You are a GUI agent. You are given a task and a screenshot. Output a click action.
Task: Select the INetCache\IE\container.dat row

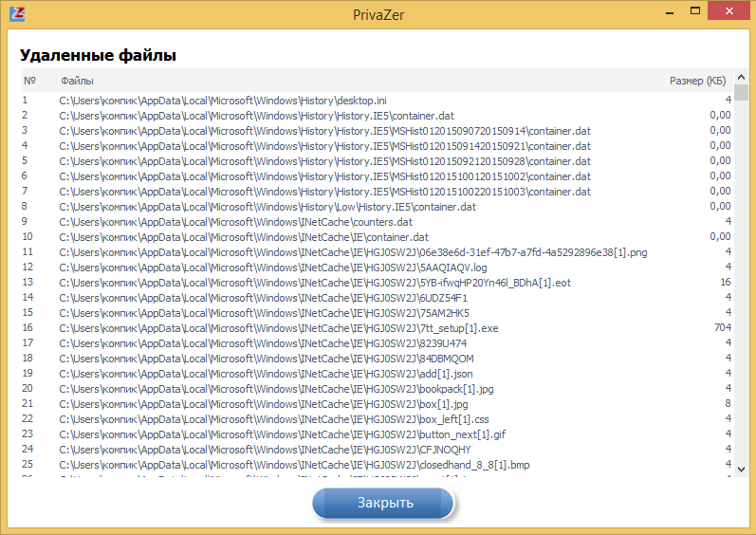coord(377,237)
